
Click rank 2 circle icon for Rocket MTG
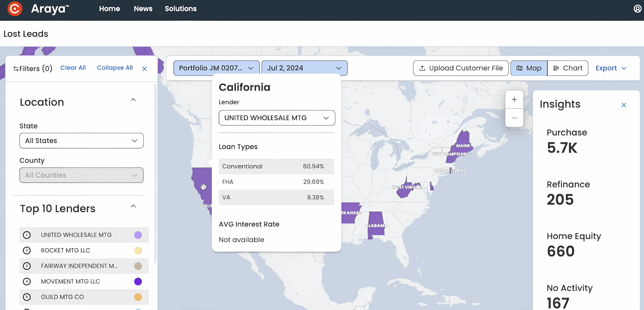click(27, 250)
